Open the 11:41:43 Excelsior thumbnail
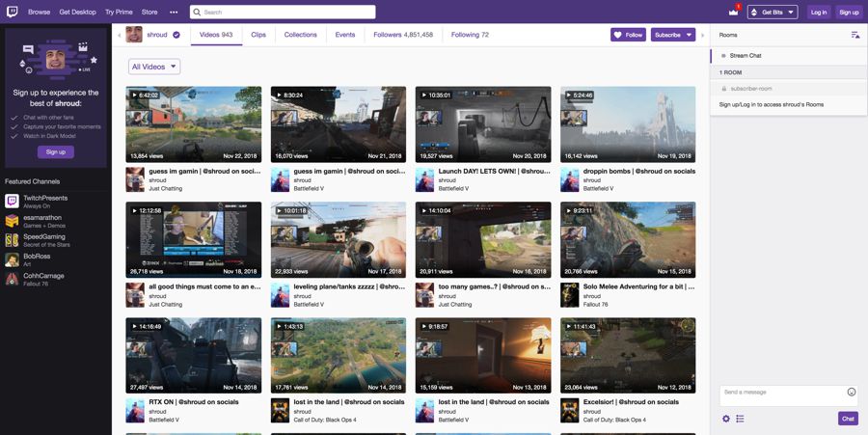This screenshot has height=435, width=868. pyautogui.click(x=628, y=355)
